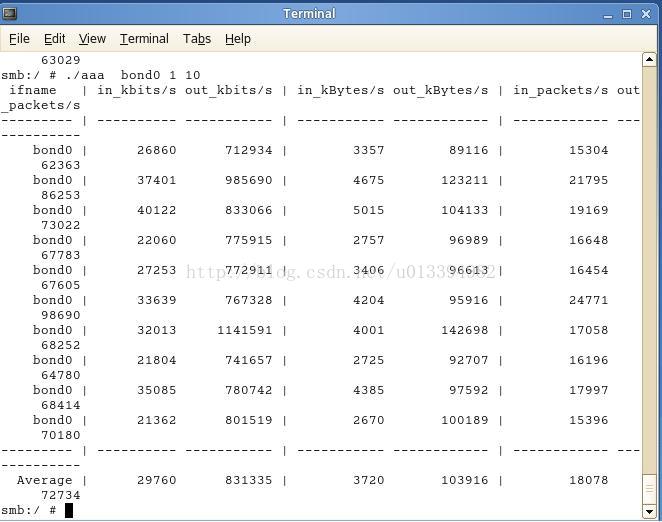Click the value 104133
Screen dimensions: 662x522
[x=464, y=210]
